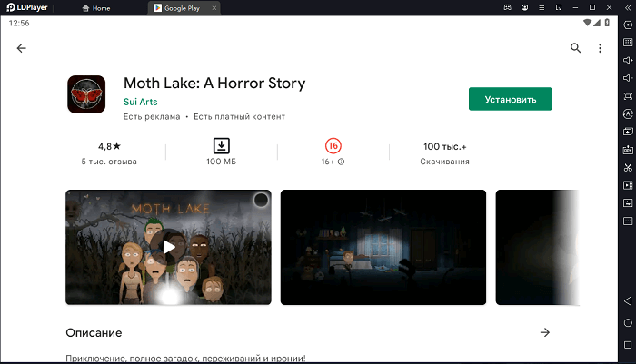Open keyboard mapping in sidebar
636x364 pixels.
point(628,42)
